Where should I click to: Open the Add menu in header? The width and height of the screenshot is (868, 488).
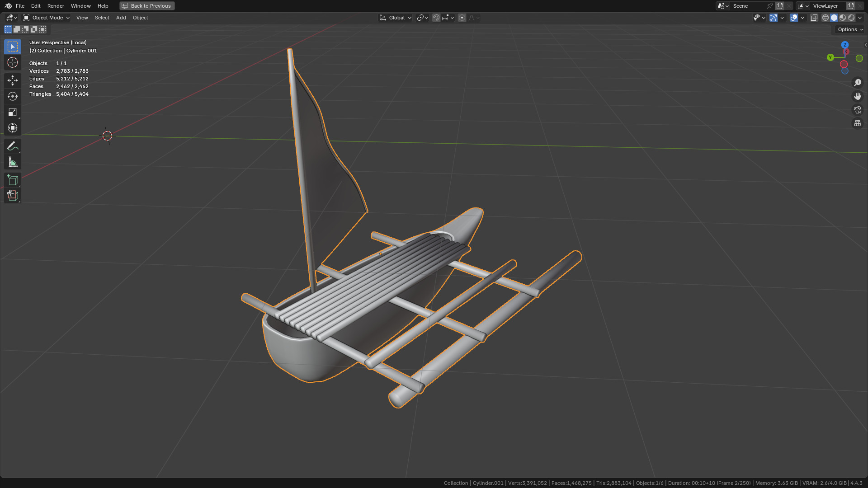(121, 18)
